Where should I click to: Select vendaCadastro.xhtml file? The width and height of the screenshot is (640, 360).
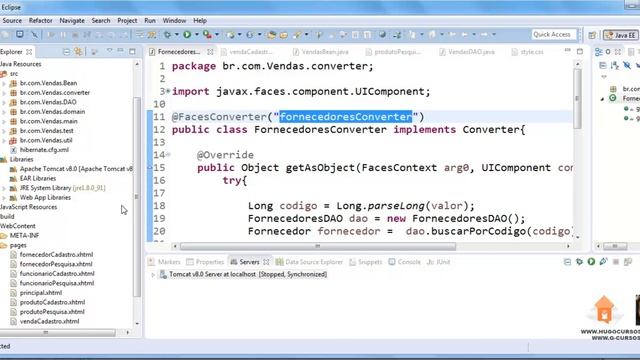click(x=49, y=321)
